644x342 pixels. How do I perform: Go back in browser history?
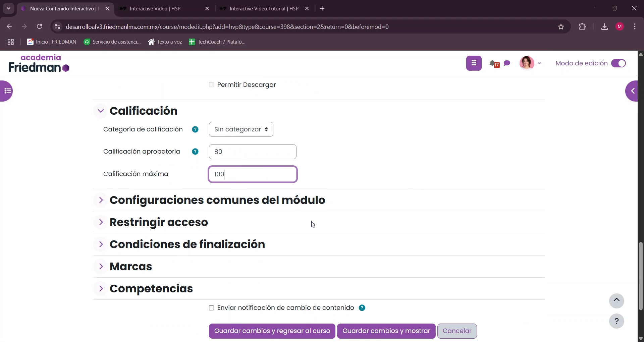coord(9,26)
